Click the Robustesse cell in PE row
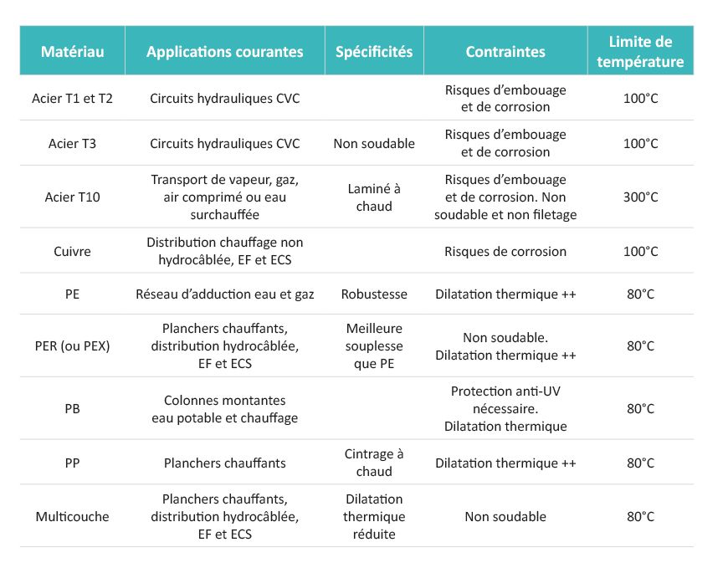728x573 pixels. pos(374,294)
